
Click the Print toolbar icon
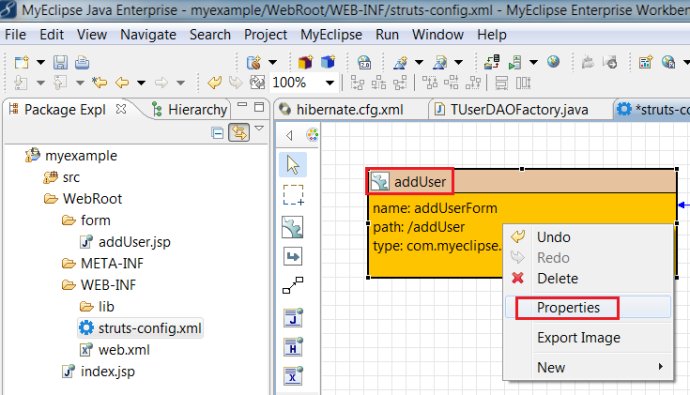pyautogui.click(x=81, y=62)
